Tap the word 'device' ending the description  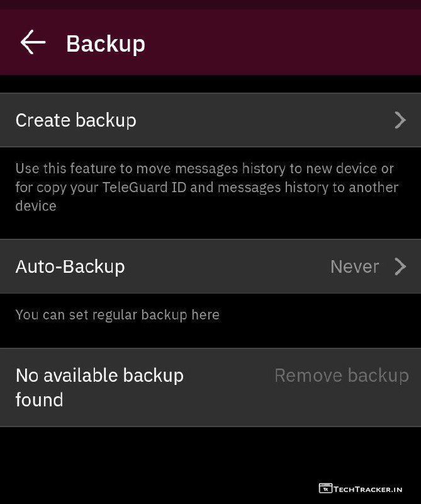[36, 206]
